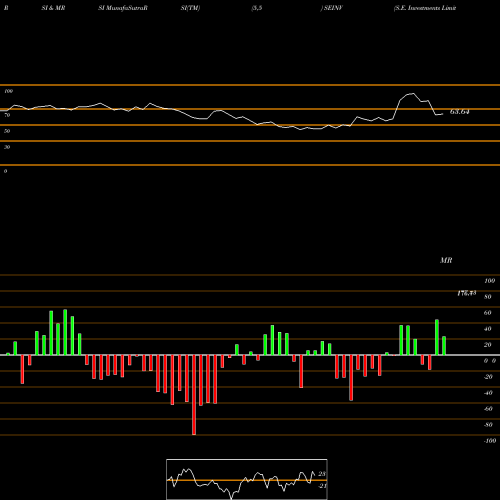The width and height of the screenshot is (500, 500).
Task: Click the tallest red histogram bar near -100
Action: click(194, 395)
